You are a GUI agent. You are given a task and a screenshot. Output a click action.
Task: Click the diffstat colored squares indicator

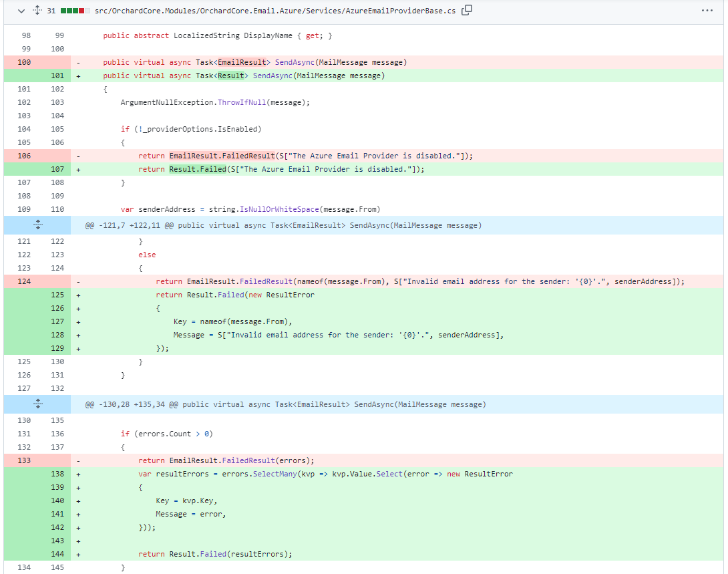point(75,11)
